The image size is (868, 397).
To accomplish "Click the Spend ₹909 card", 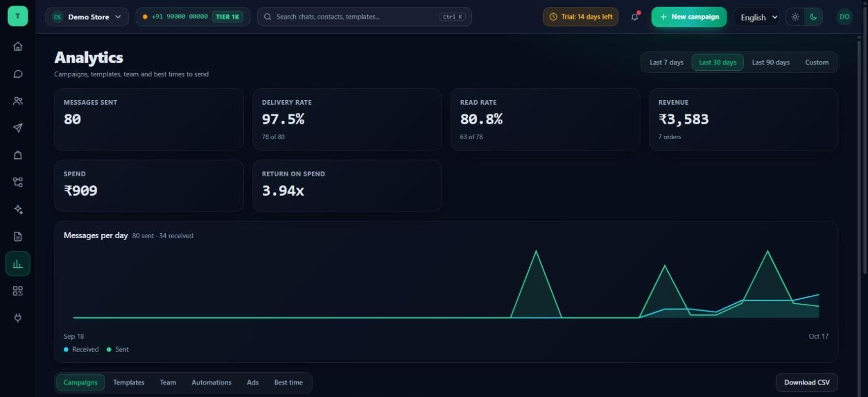I will [149, 186].
